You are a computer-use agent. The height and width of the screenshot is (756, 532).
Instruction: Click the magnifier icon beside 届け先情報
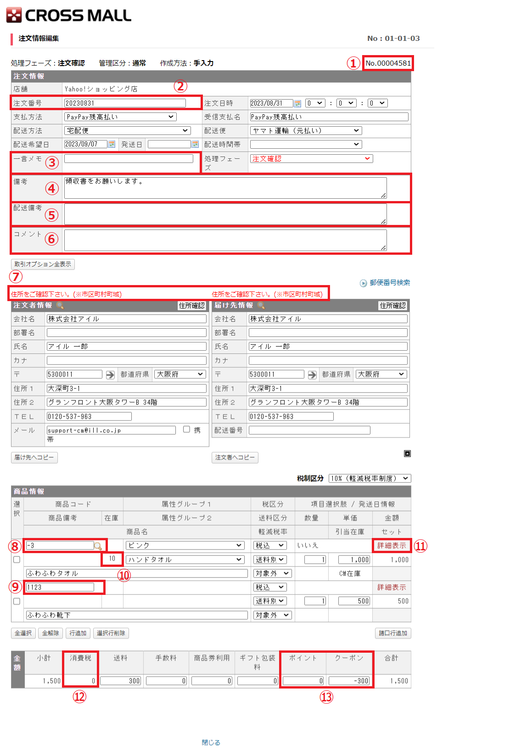coord(261,305)
